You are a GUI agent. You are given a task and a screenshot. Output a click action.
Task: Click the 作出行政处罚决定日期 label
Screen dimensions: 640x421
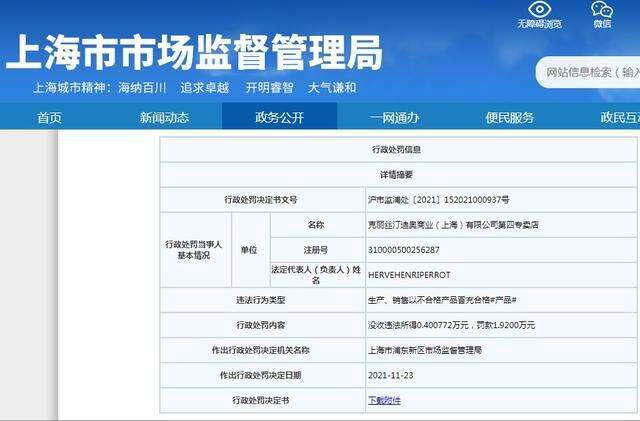click(x=262, y=375)
